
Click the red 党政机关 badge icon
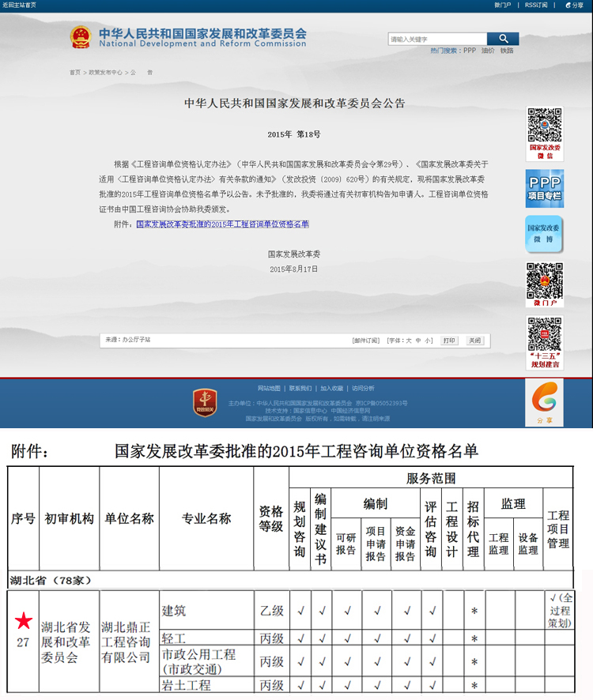coord(205,401)
